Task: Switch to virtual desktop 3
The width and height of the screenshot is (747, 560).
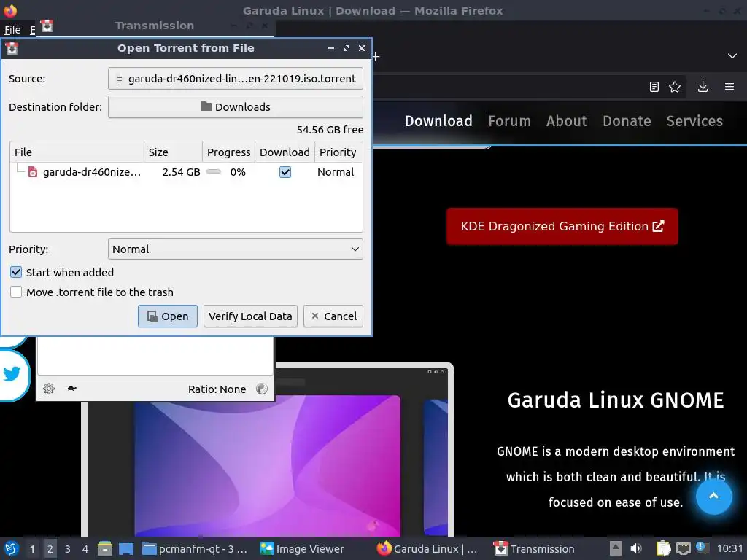Action: click(68, 548)
